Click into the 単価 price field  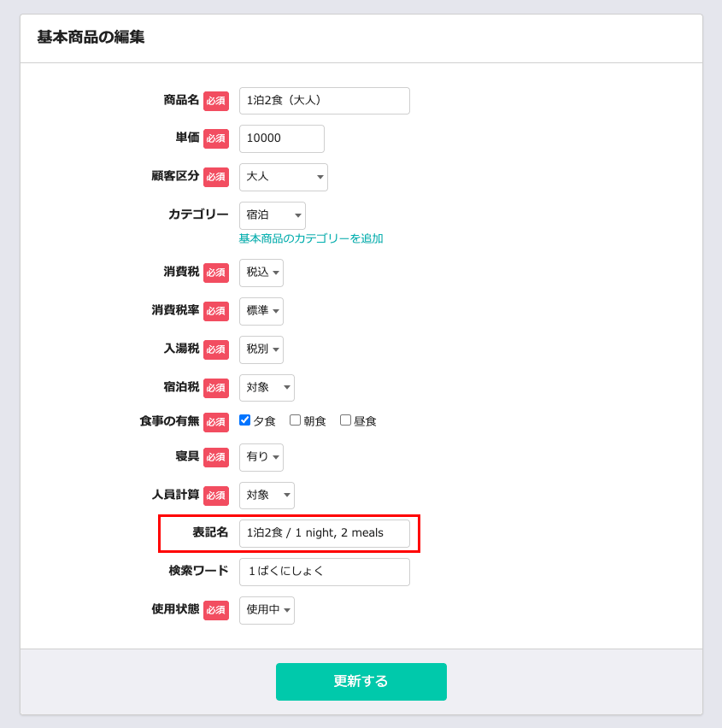click(281, 138)
